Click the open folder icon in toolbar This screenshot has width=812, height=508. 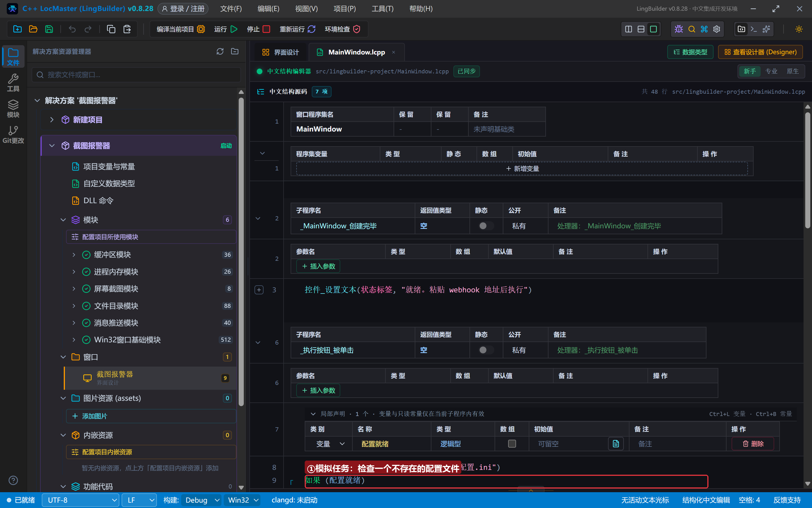pyautogui.click(x=33, y=29)
